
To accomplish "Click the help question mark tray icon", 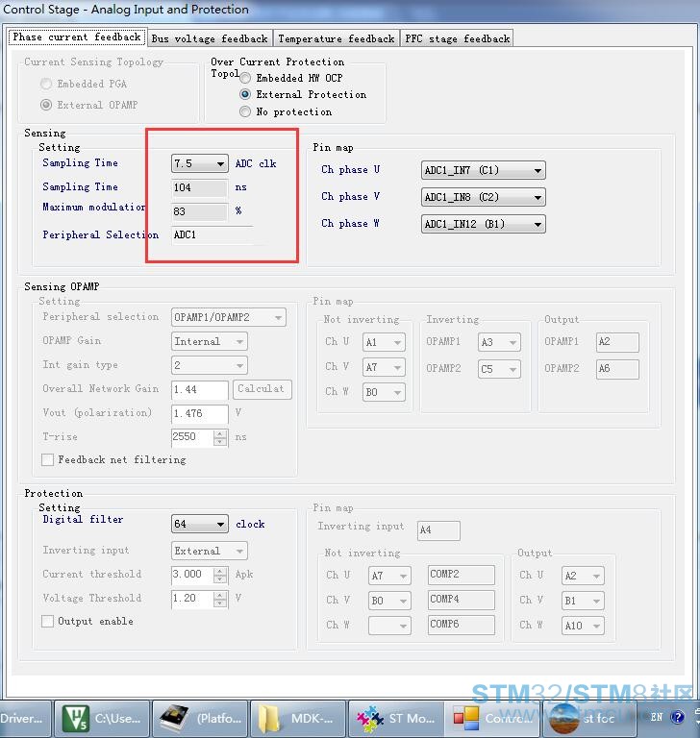I will point(677,717).
